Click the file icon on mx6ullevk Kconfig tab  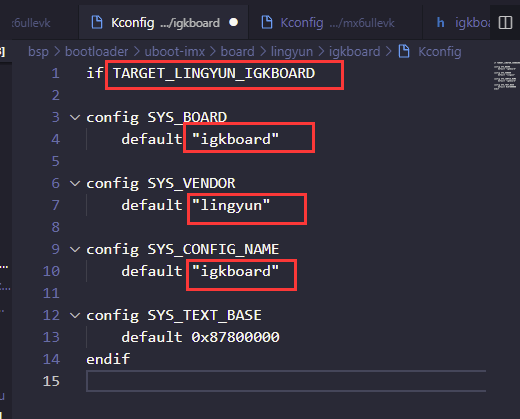point(267,22)
